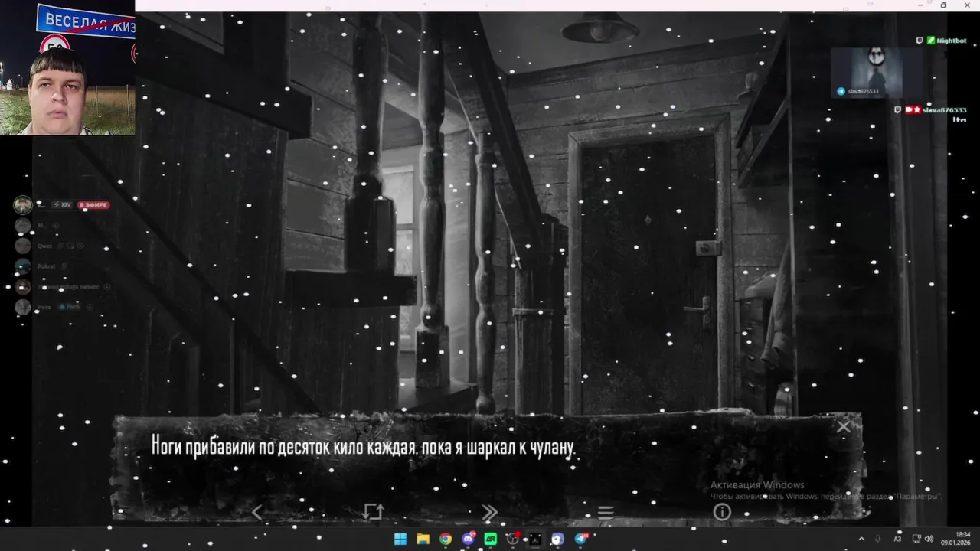This screenshot has height=551, width=980.
Task: Close the dialogue text box with X
Action: coord(843,427)
